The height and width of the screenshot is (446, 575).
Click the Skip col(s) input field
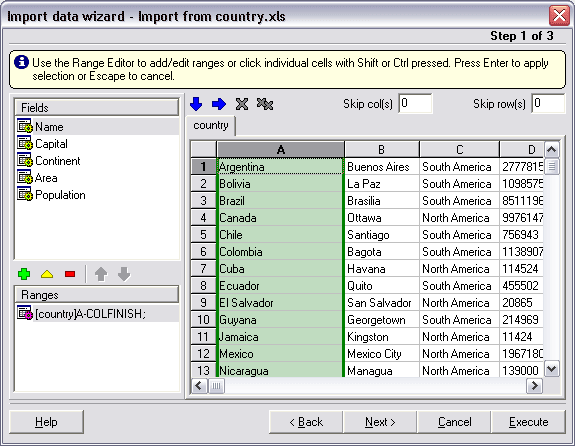[x=415, y=103]
